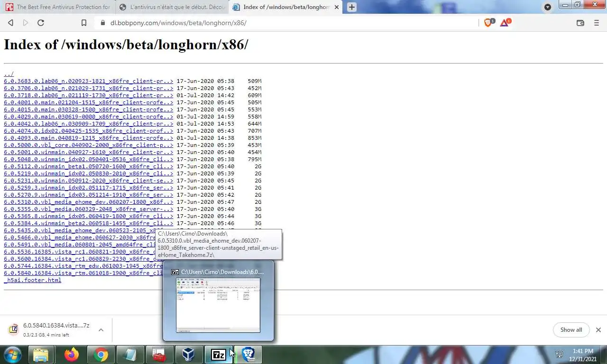Go back to the previous page
This screenshot has width=607, height=364.
coord(10,23)
